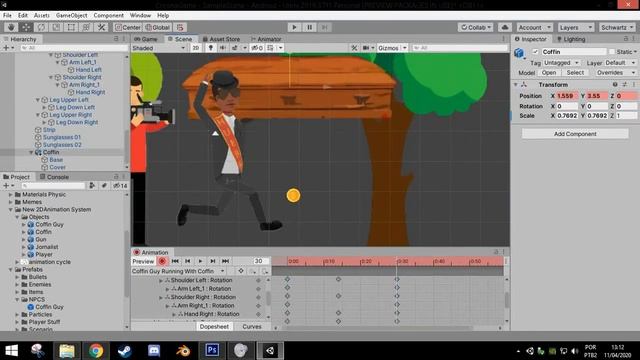Viewport: 640px width, 360px height.
Task: Click the animation frame number field
Action: point(258,261)
